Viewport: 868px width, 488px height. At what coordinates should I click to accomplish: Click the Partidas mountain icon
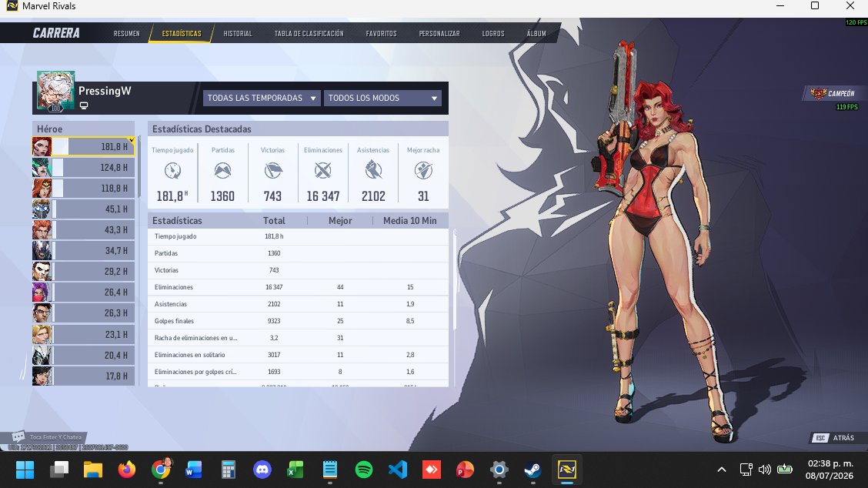[x=222, y=171]
